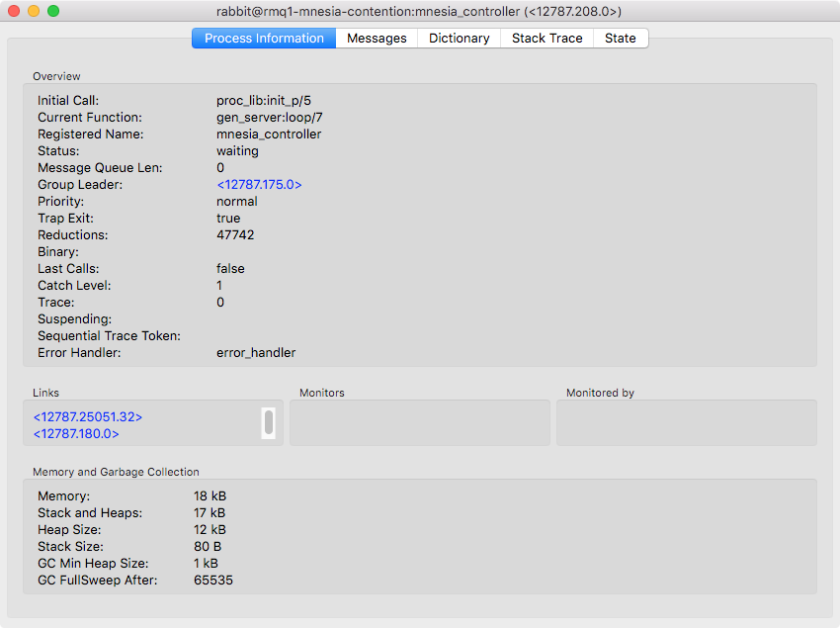
Task: Click the Registered Name value mnesia_controller
Action: point(269,135)
